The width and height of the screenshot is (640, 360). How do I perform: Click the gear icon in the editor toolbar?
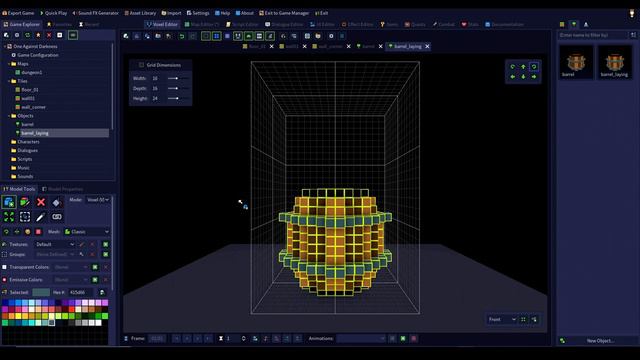331,36
